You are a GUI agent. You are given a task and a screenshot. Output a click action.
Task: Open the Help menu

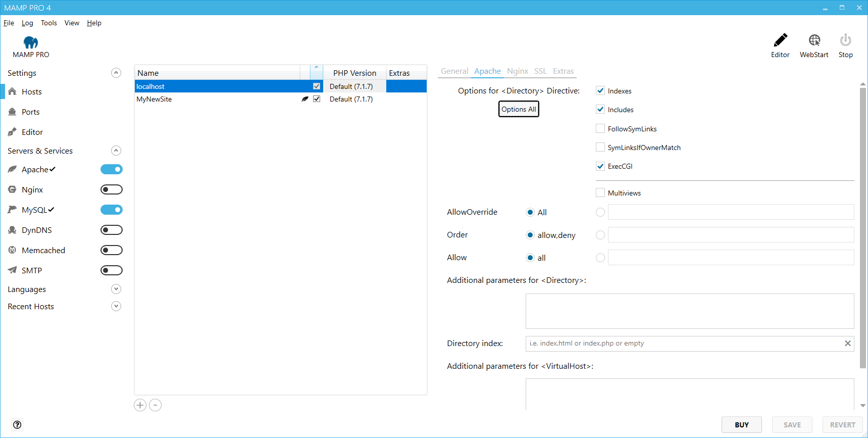tap(94, 23)
